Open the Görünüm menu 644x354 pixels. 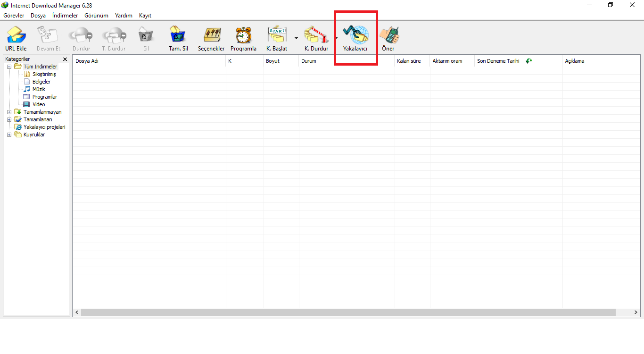tap(96, 16)
